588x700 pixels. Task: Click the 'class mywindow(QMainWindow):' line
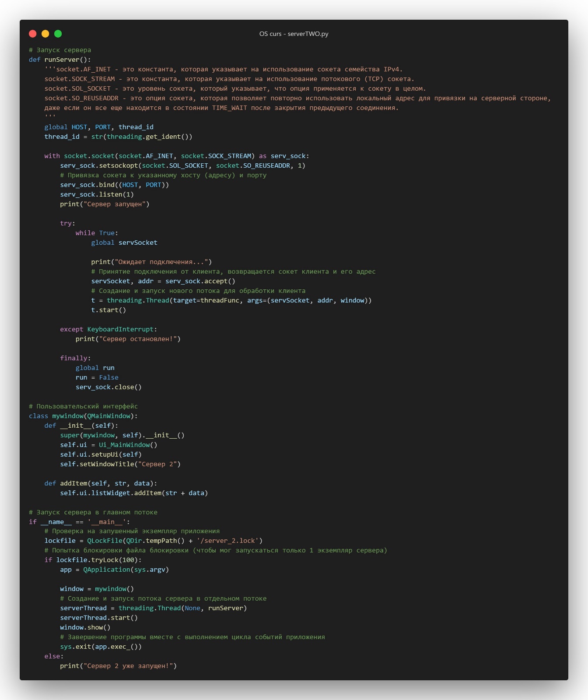pos(83,416)
